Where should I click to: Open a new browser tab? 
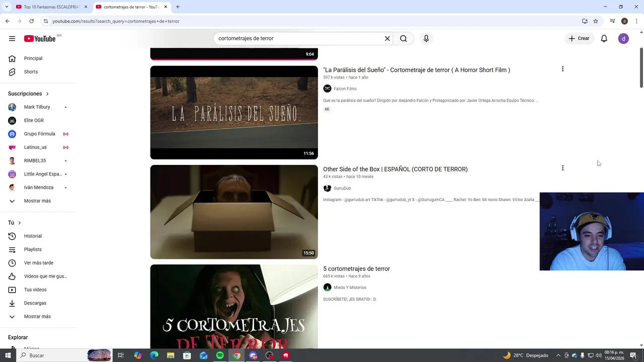coord(178,7)
